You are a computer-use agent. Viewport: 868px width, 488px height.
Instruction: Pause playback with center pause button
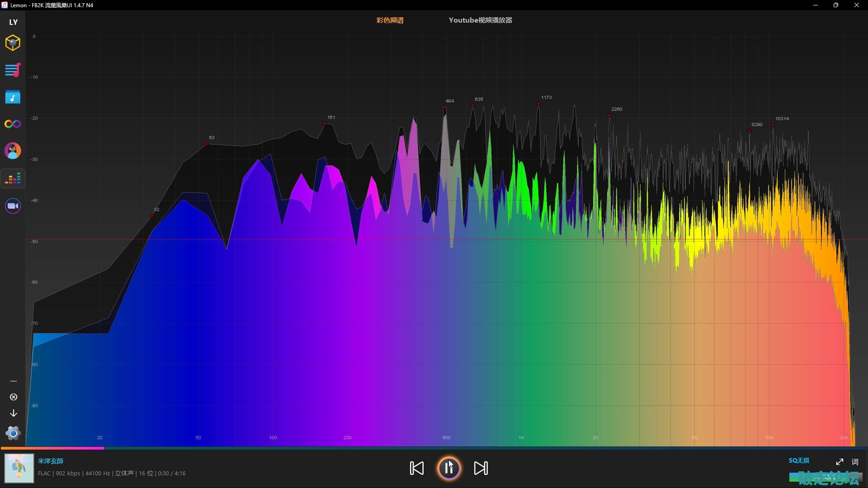point(449,468)
